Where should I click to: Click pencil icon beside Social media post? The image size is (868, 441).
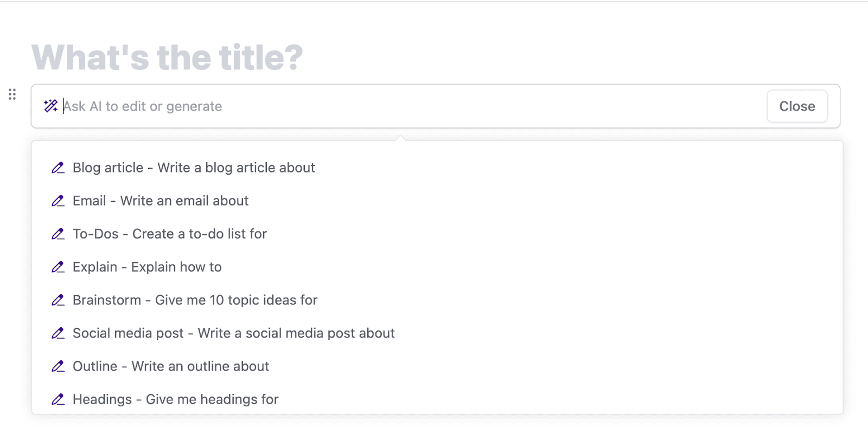point(58,333)
